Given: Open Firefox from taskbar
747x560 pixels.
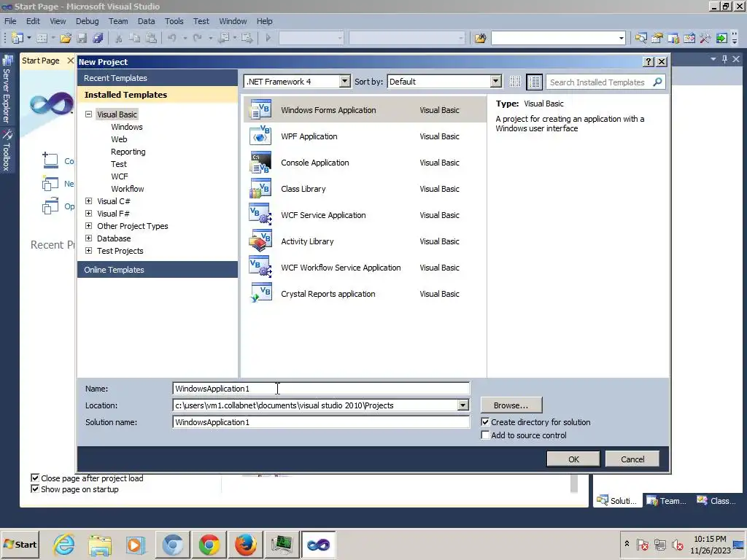Looking at the screenshot, I should click(x=245, y=544).
